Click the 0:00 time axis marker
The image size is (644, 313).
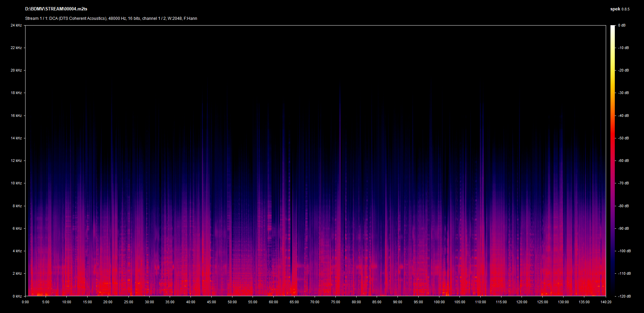(x=25, y=302)
